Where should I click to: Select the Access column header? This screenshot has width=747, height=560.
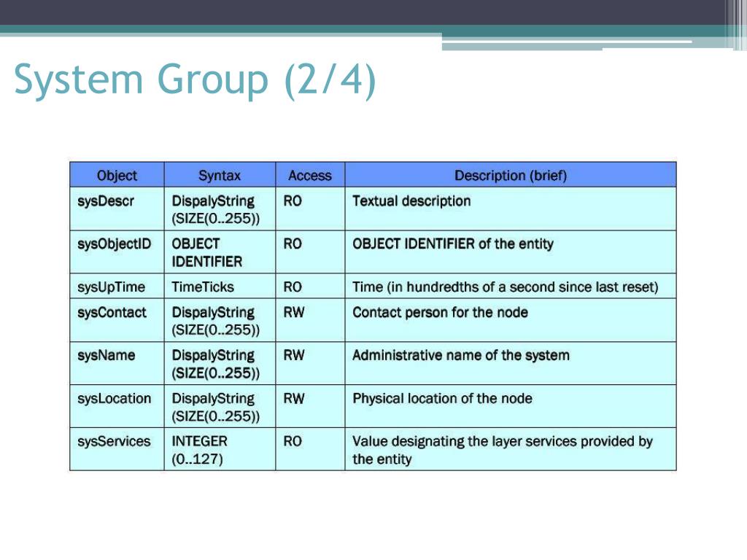pyautogui.click(x=310, y=175)
